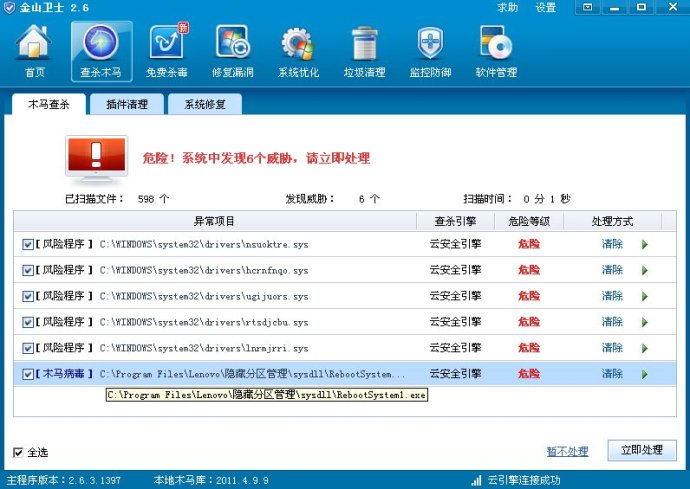Switch to the 系统修复 tab

point(205,104)
